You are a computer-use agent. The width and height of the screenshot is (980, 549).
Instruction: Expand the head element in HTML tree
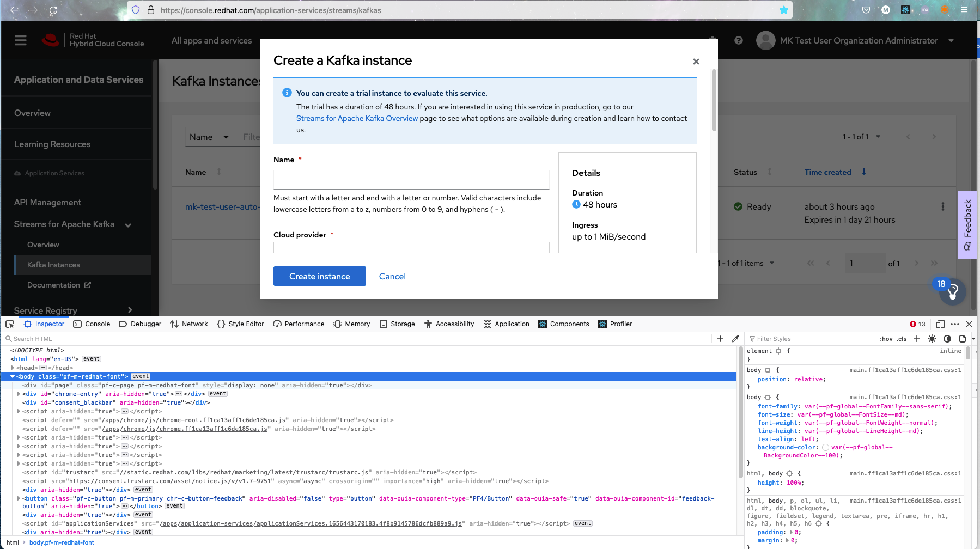[x=13, y=368]
